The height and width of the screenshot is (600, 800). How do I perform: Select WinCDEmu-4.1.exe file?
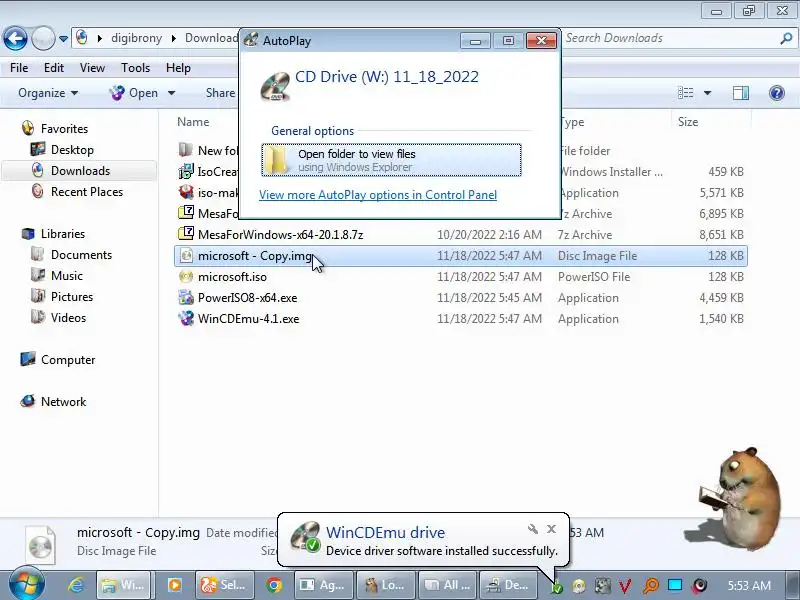461,318
